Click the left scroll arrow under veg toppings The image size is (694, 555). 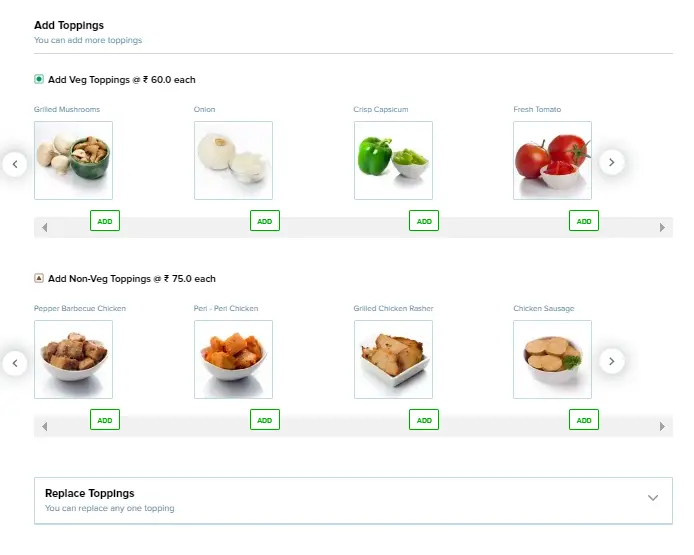click(44, 227)
